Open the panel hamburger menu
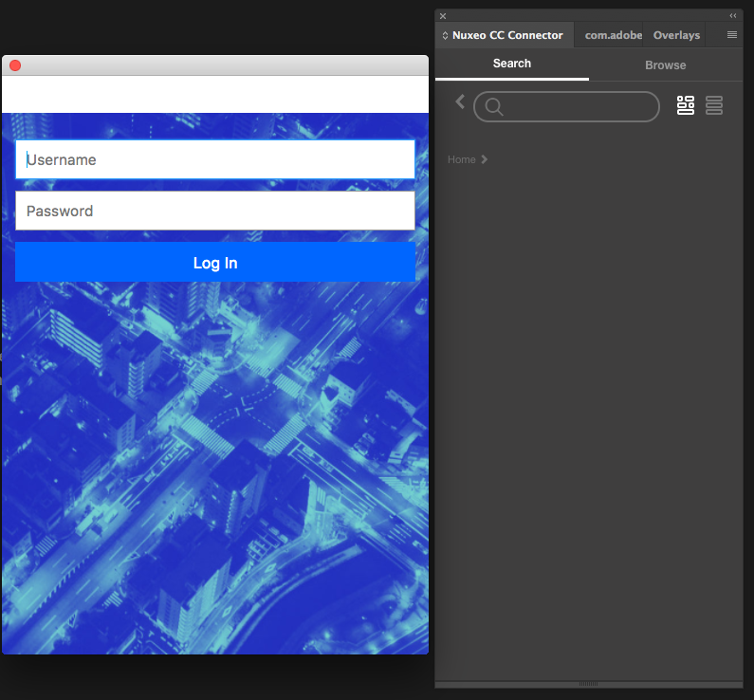754x700 pixels. tap(732, 34)
